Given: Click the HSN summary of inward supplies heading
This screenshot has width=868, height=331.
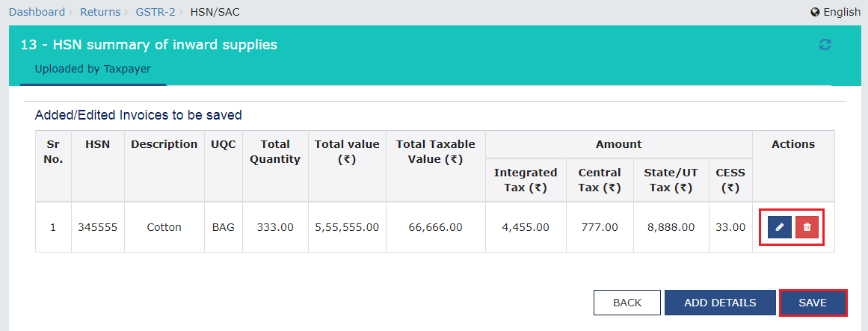Looking at the screenshot, I should [149, 45].
